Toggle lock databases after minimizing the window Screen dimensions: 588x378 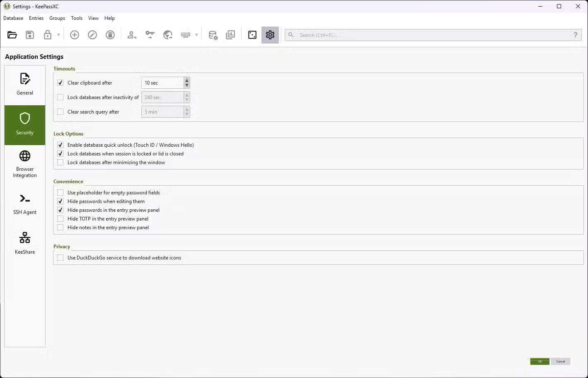[x=60, y=162]
